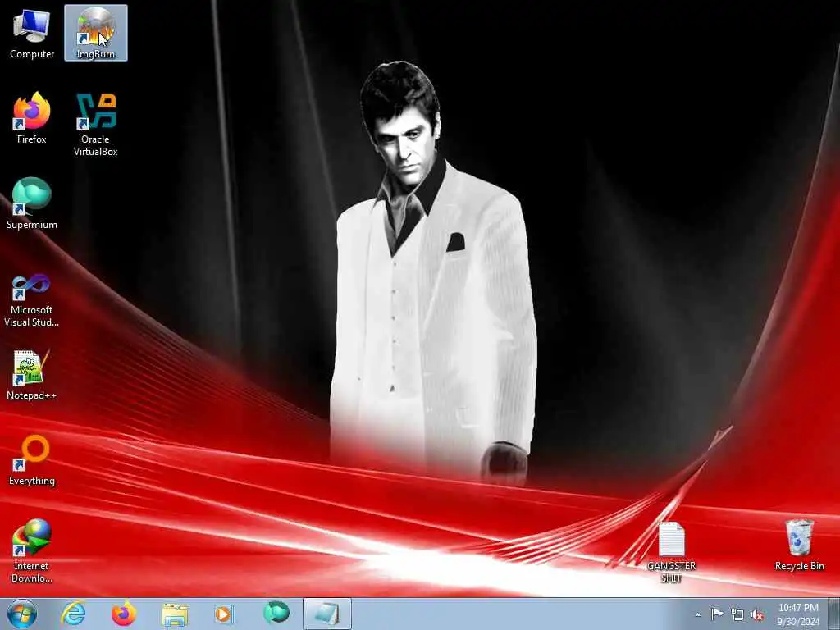Show hidden system tray icons
The image size is (840, 630).
697,614
